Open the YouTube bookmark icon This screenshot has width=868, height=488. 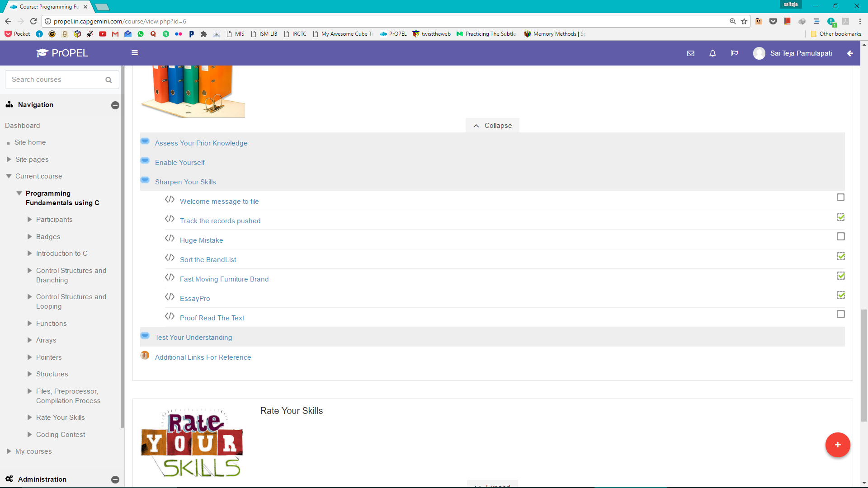[x=103, y=34]
